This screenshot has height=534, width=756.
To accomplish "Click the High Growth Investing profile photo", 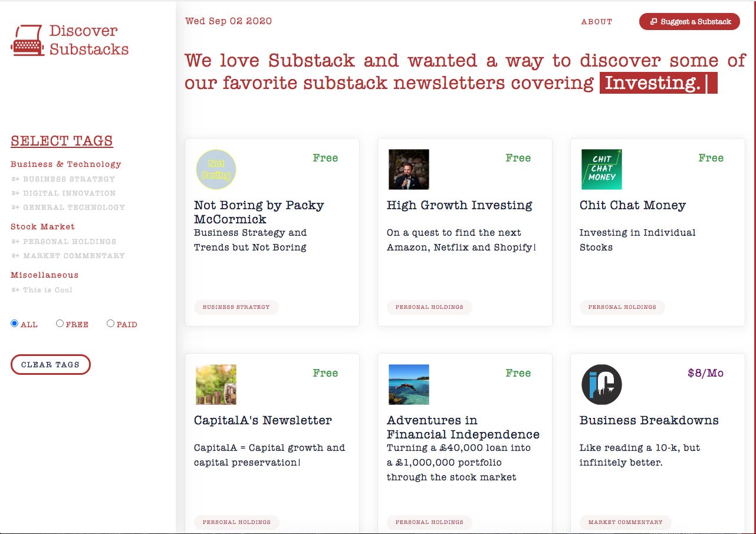I will click(409, 170).
